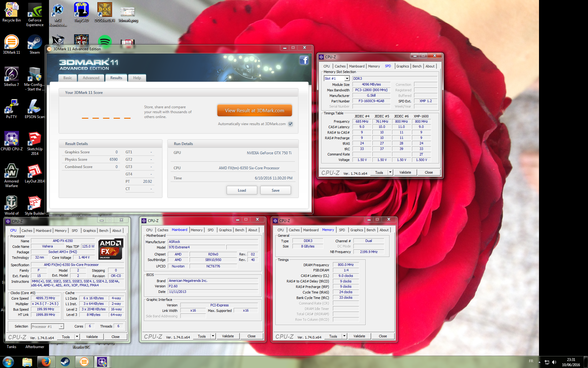588x368 pixels.
Task: Open File Explorer from the taskbar
Action: coord(27,362)
